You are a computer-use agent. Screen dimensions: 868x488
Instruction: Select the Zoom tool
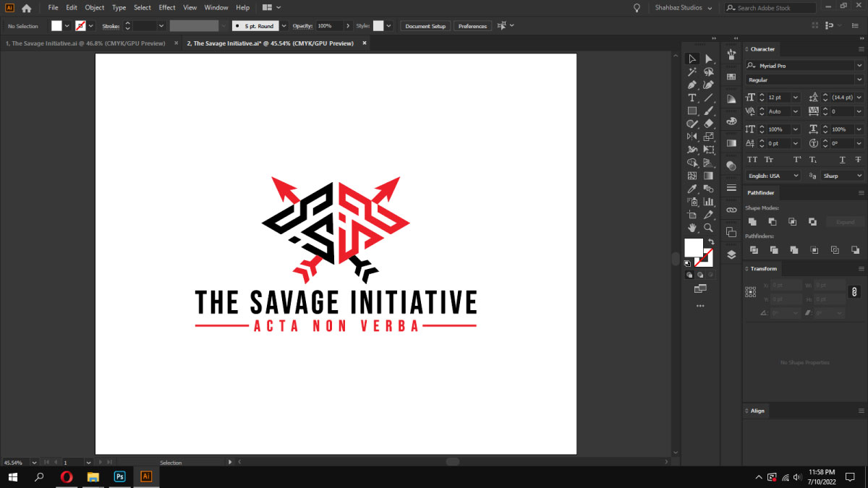coord(708,228)
